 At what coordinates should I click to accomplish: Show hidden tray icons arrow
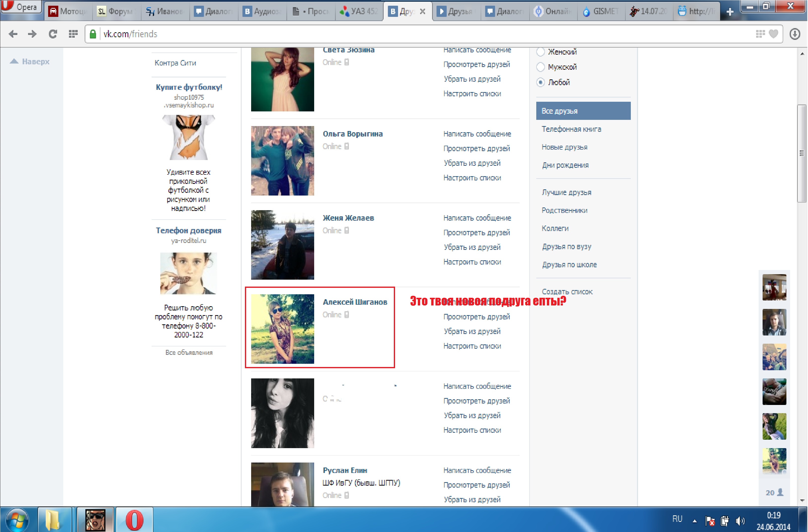(695, 521)
